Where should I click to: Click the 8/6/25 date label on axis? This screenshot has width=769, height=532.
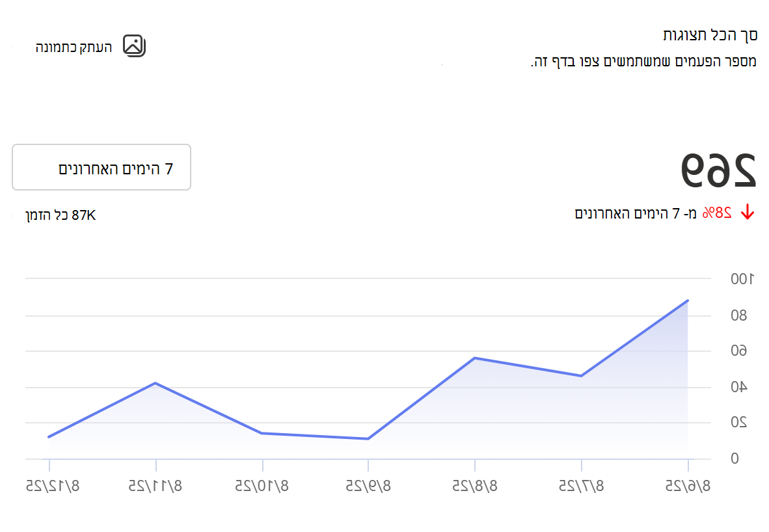click(x=688, y=486)
